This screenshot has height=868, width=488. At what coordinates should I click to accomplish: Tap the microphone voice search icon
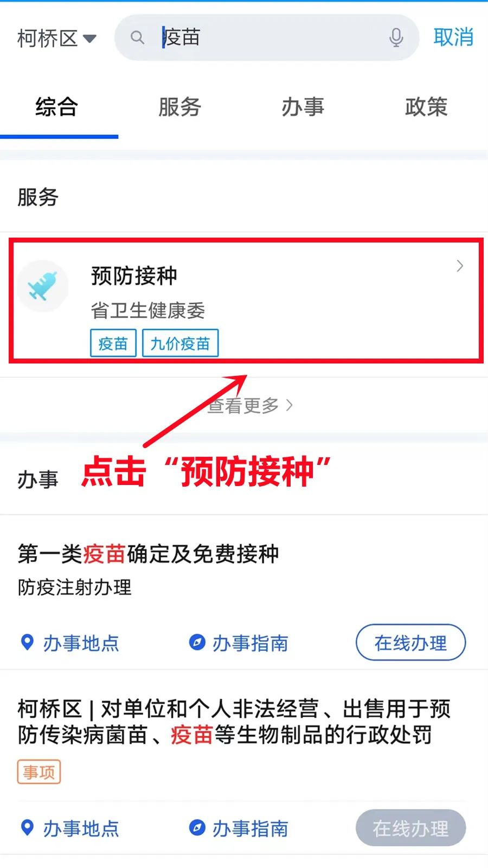pos(396,37)
